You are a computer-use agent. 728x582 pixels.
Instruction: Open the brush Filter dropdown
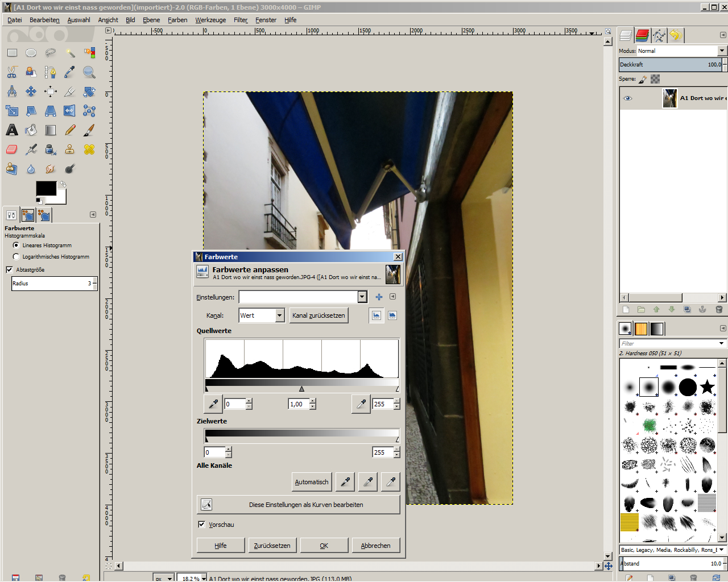722,343
